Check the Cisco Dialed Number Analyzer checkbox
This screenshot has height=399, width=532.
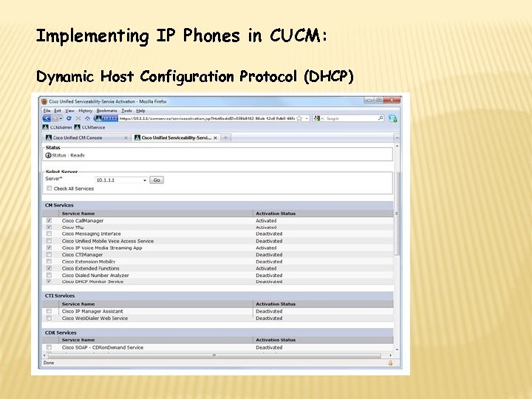[x=49, y=275]
